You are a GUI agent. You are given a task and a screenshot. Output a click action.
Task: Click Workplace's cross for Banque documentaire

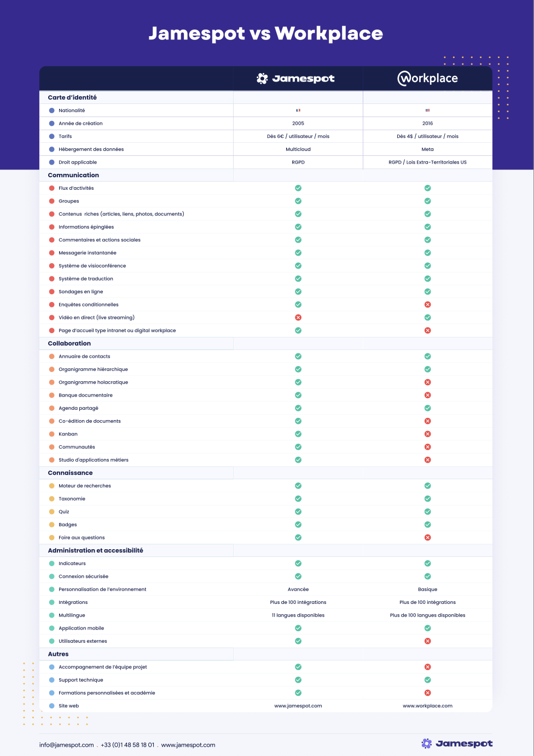[x=428, y=395]
